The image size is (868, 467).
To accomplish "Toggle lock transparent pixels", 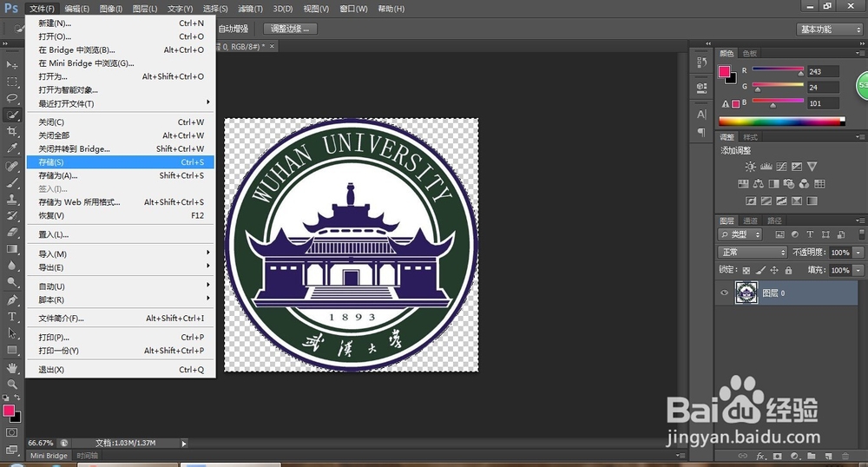I will point(746,270).
